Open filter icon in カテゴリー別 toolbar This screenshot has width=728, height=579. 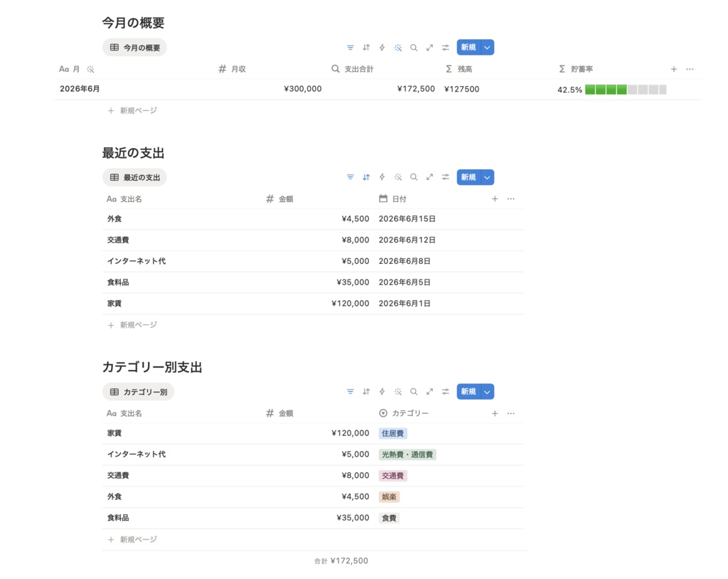pos(350,392)
